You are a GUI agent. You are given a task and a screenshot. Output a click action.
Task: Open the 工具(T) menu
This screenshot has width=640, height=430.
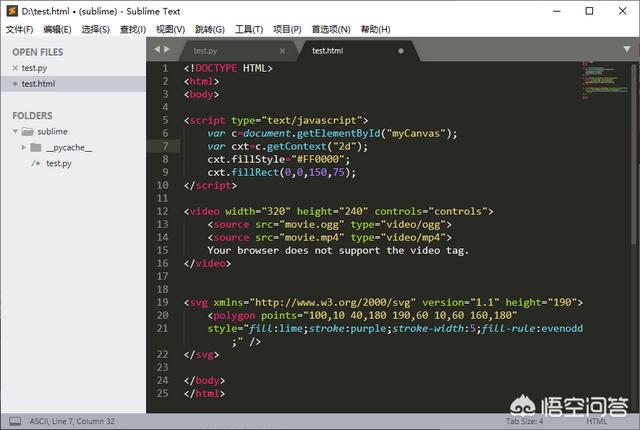click(249, 29)
